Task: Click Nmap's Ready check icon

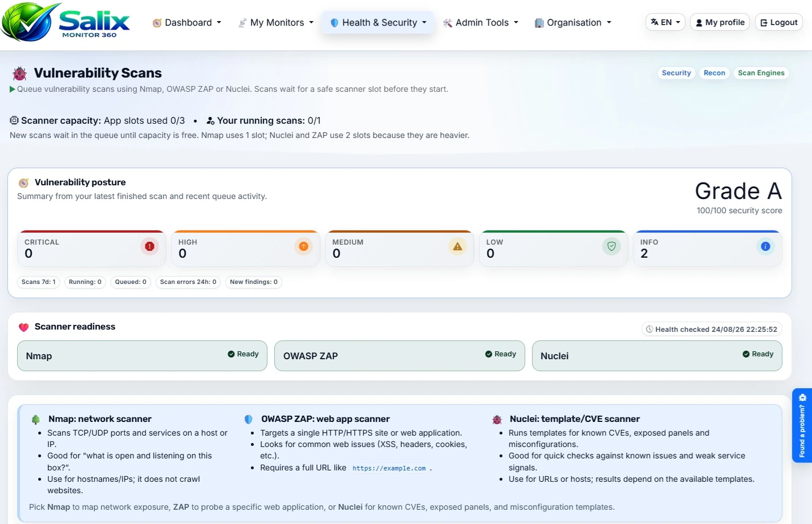Action: pyautogui.click(x=232, y=354)
